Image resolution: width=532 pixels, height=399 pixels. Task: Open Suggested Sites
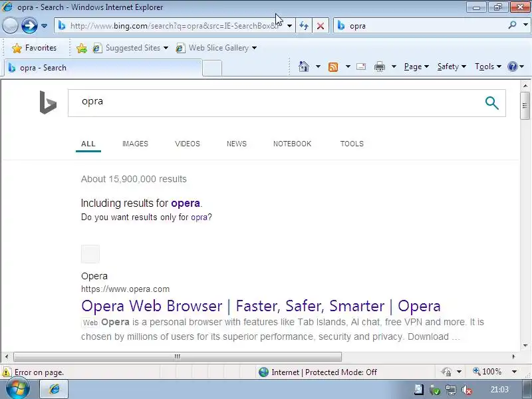(130, 48)
